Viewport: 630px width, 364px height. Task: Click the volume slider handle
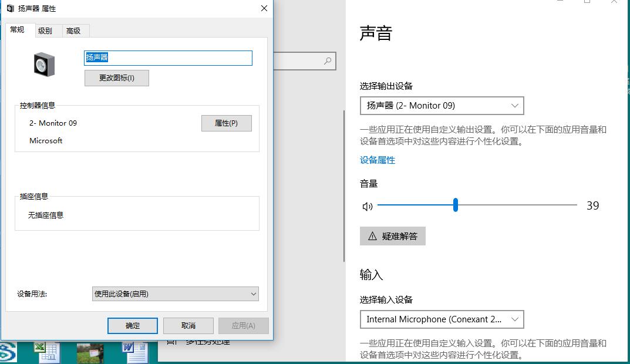pyautogui.click(x=456, y=205)
